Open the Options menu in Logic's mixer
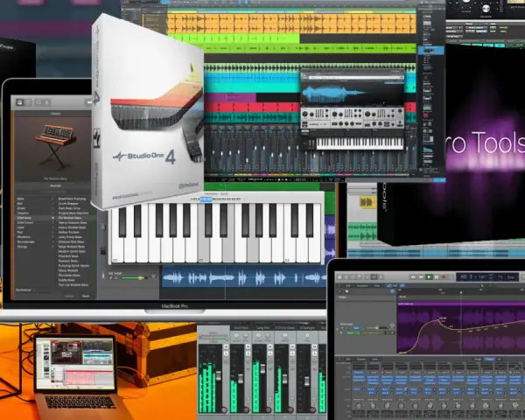The image size is (525, 420). [x=361, y=359]
